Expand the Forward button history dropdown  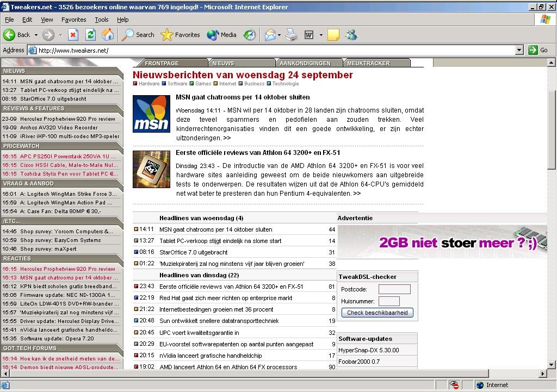(x=60, y=35)
